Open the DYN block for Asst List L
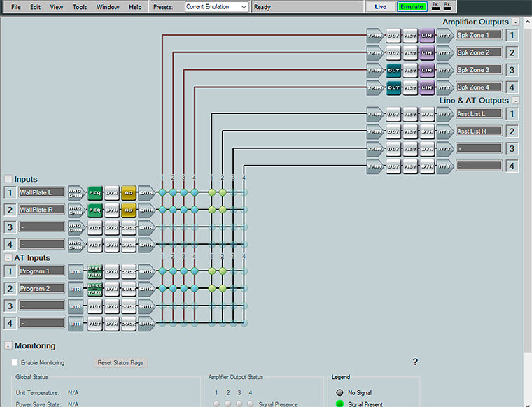 tap(427, 114)
